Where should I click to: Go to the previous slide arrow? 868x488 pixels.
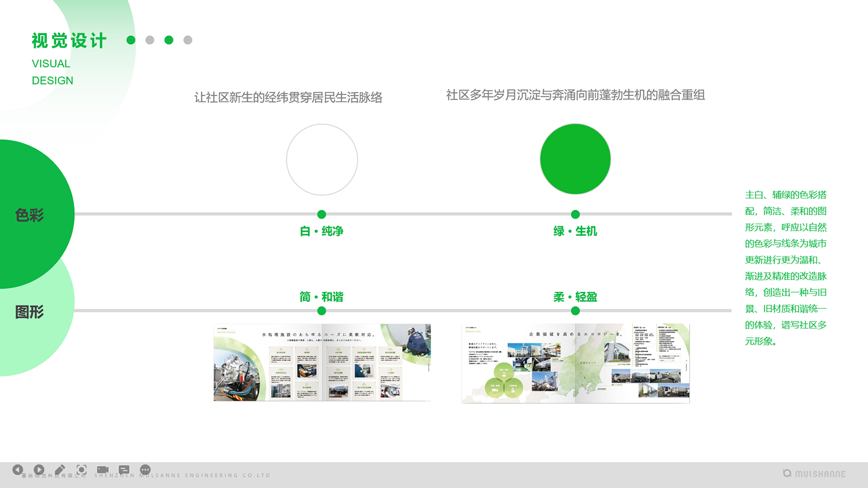coord(18,469)
